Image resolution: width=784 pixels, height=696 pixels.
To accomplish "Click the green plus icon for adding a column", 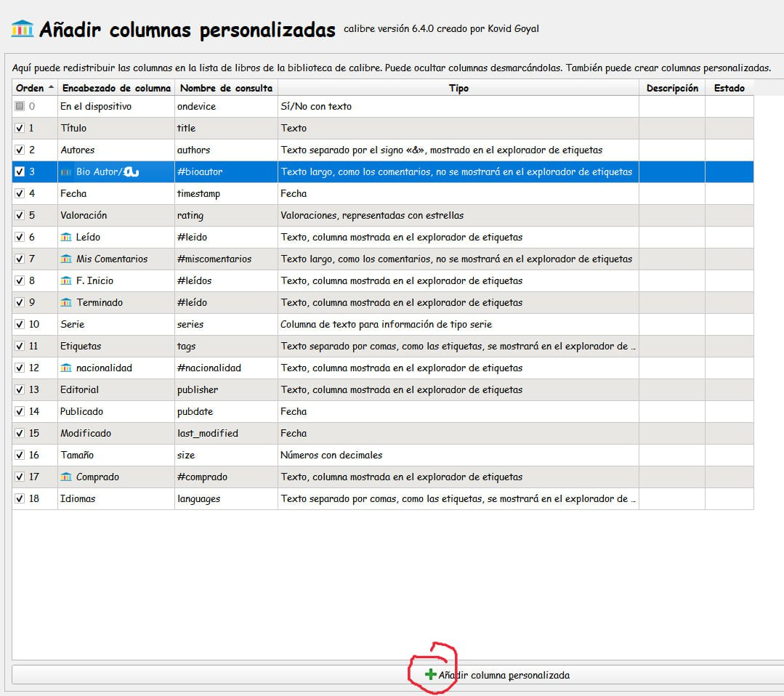I will pos(430,675).
